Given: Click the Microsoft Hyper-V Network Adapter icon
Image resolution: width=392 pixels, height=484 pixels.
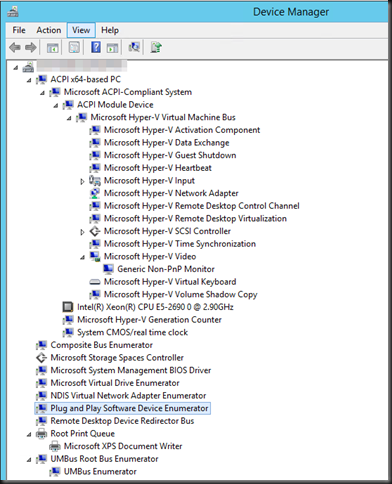Looking at the screenshot, I should (x=95, y=193).
